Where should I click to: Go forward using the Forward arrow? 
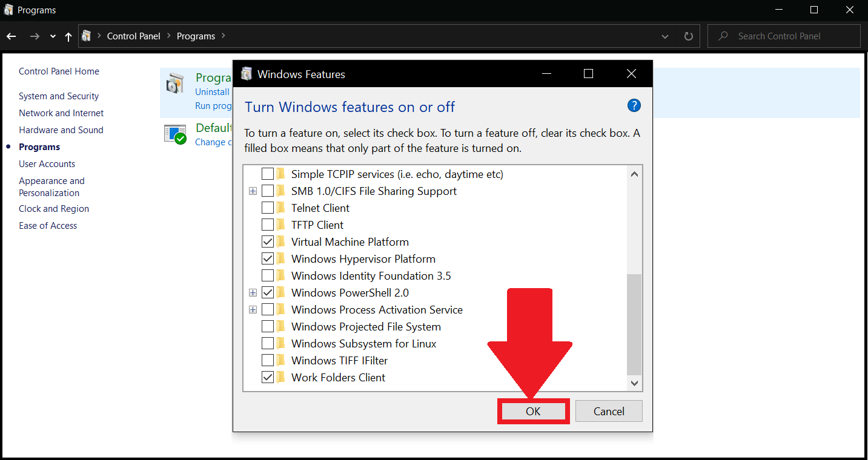click(35, 36)
